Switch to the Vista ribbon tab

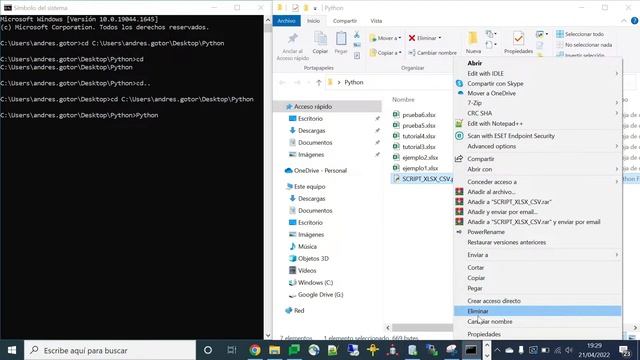[376, 21]
